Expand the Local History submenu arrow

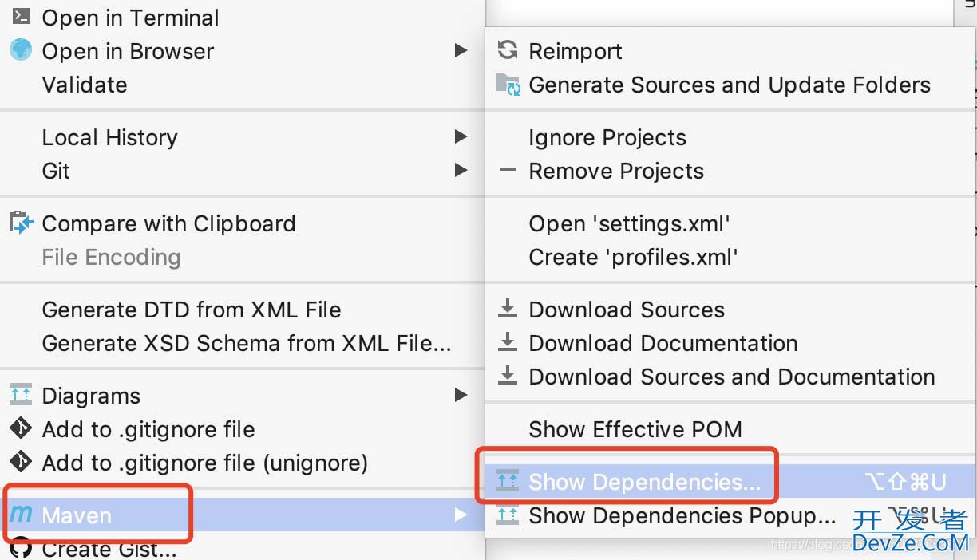pyautogui.click(x=461, y=137)
